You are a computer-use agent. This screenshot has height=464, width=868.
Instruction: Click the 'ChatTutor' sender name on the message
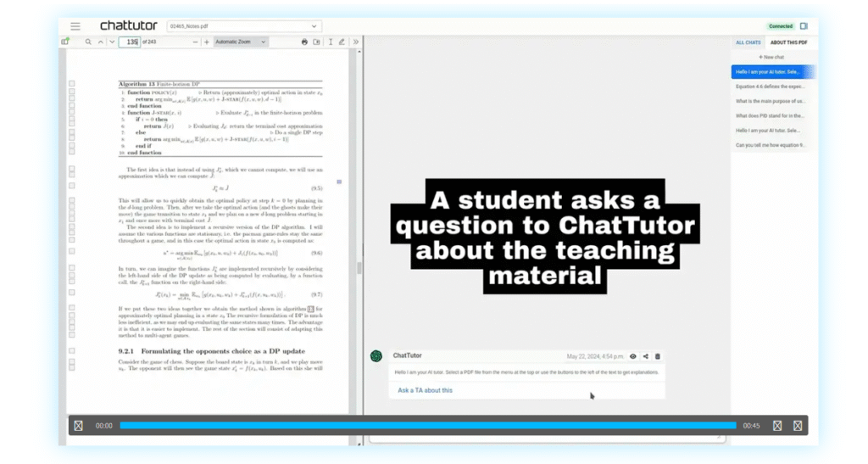408,355
